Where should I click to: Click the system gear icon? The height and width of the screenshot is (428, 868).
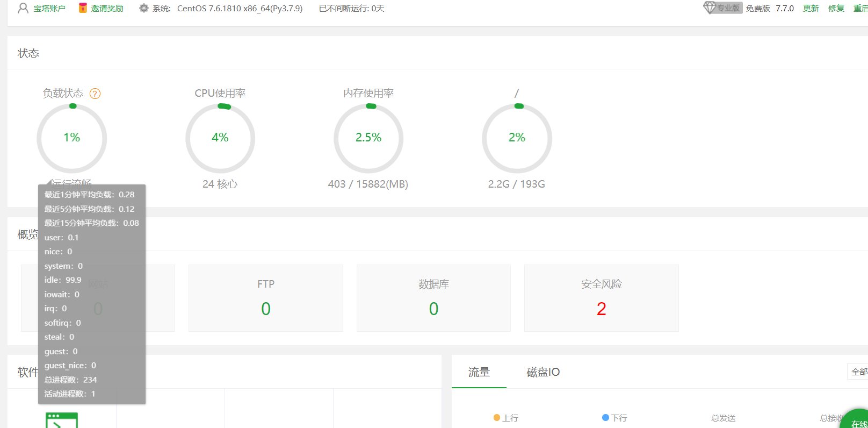(143, 8)
